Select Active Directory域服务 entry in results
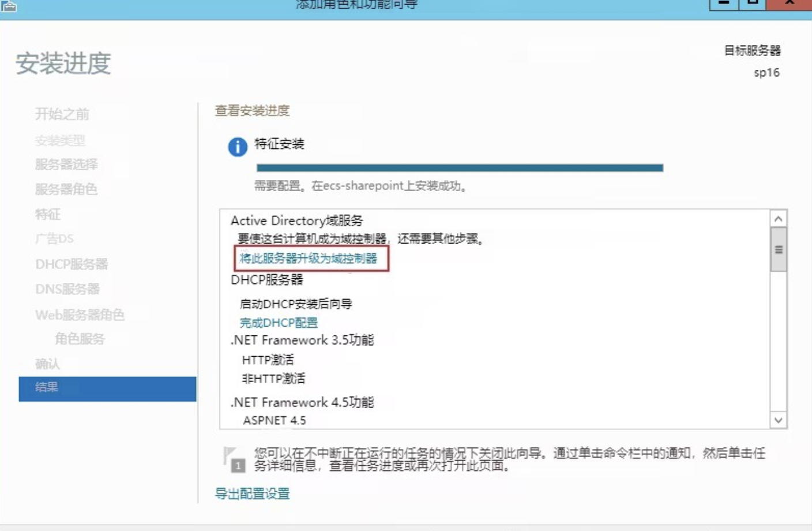Image resolution: width=812 pixels, height=531 pixels. click(297, 220)
